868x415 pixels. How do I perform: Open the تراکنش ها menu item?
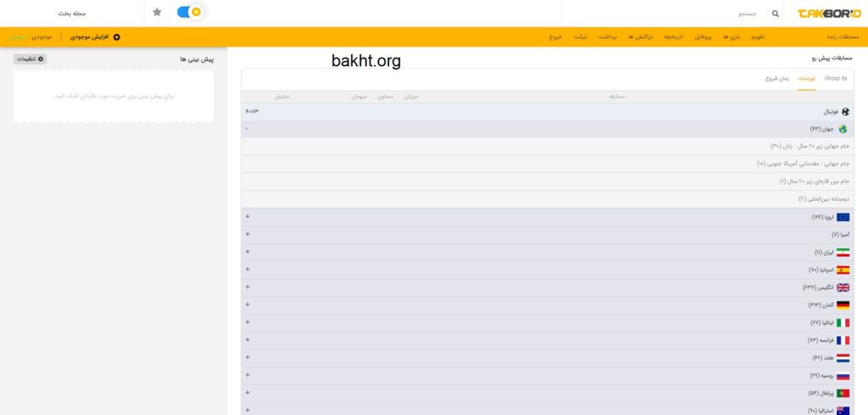point(642,37)
